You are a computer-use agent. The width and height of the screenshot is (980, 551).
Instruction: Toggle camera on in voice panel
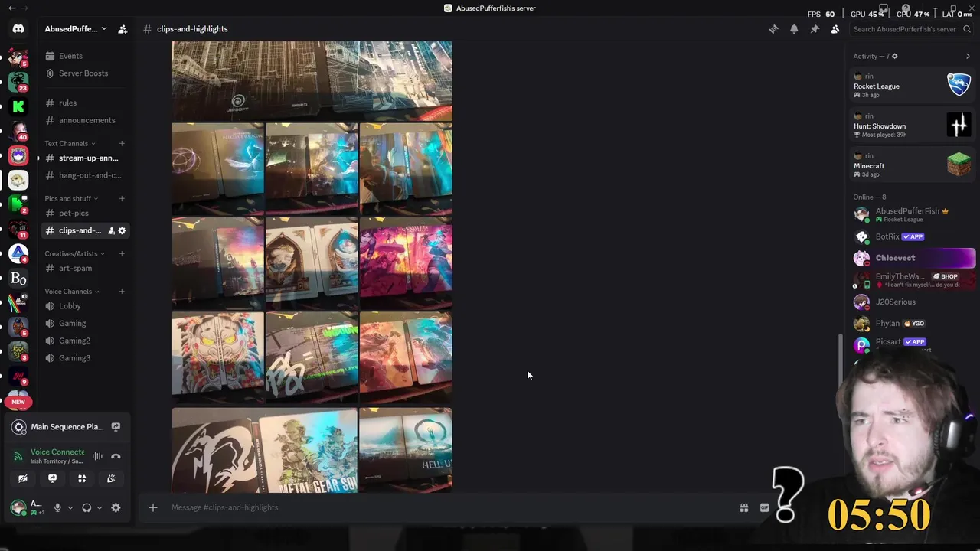(23, 478)
